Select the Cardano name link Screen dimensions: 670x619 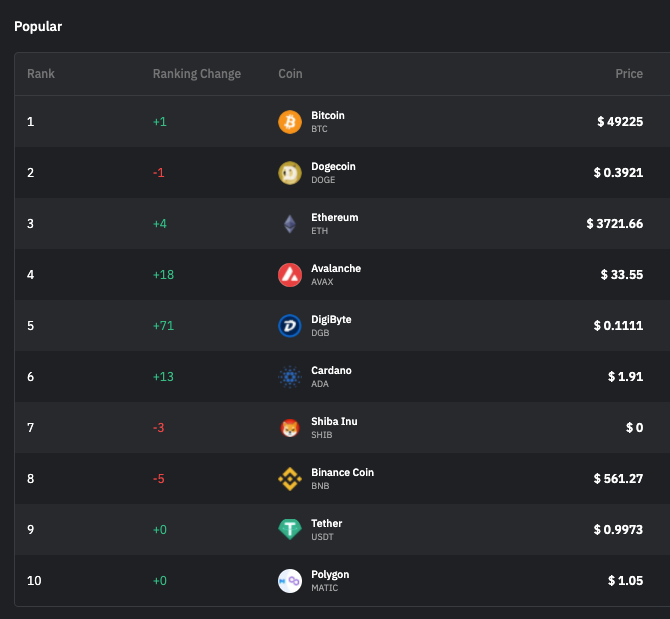pyautogui.click(x=331, y=371)
